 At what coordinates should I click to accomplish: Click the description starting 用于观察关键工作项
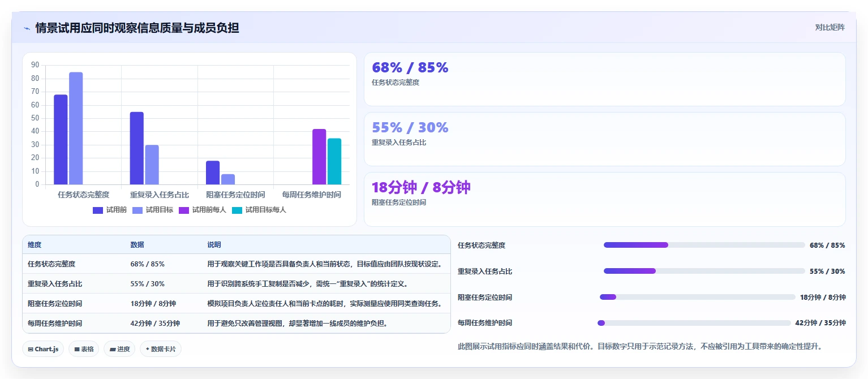pyautogui.click(x=324, y=264)
